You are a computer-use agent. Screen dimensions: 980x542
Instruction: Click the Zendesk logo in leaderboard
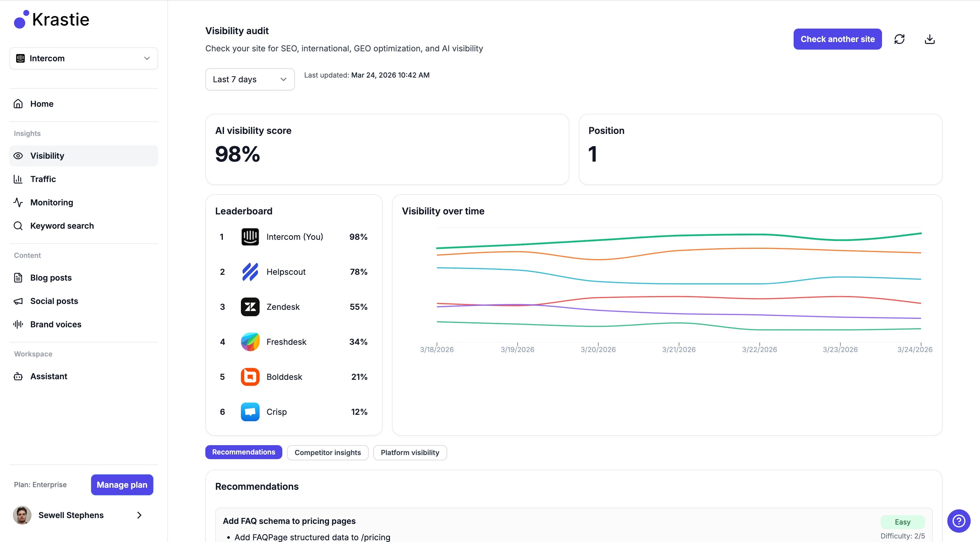pyautogui.click(x=250, y=307)
